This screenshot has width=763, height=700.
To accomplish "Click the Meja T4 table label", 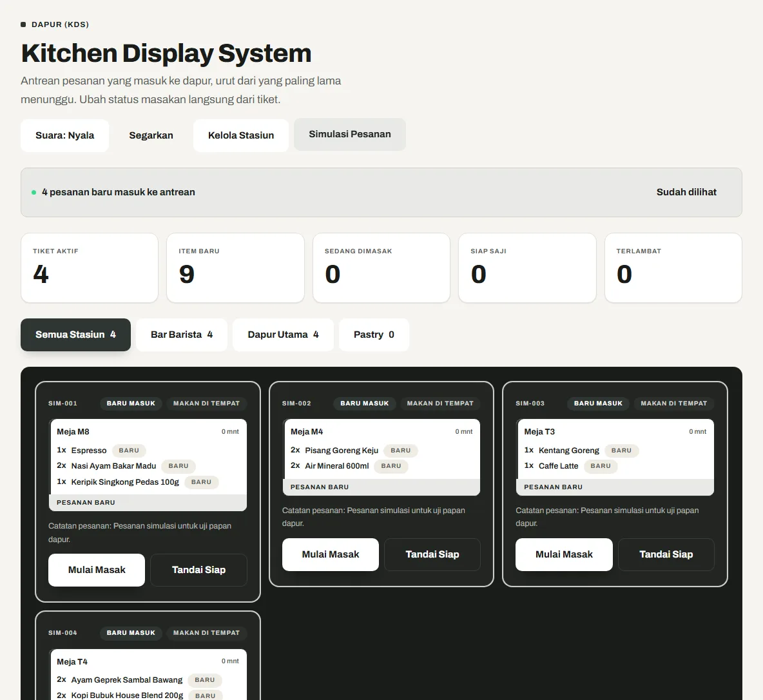I will point(72,662).
